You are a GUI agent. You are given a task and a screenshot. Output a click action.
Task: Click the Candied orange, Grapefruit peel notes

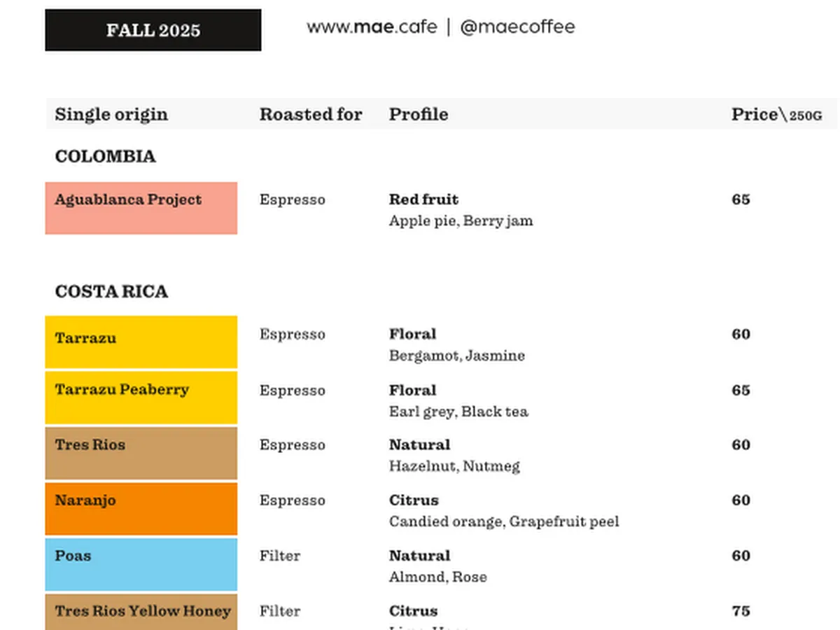pyautogui.click(x=503, y=521)
